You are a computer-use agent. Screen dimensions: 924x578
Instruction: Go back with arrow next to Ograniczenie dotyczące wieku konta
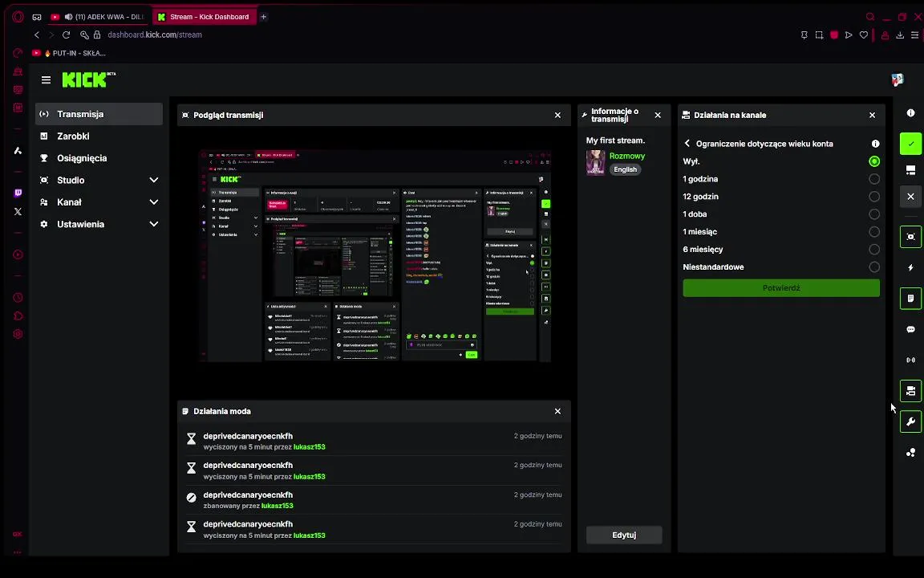click(x=687, y=144)
